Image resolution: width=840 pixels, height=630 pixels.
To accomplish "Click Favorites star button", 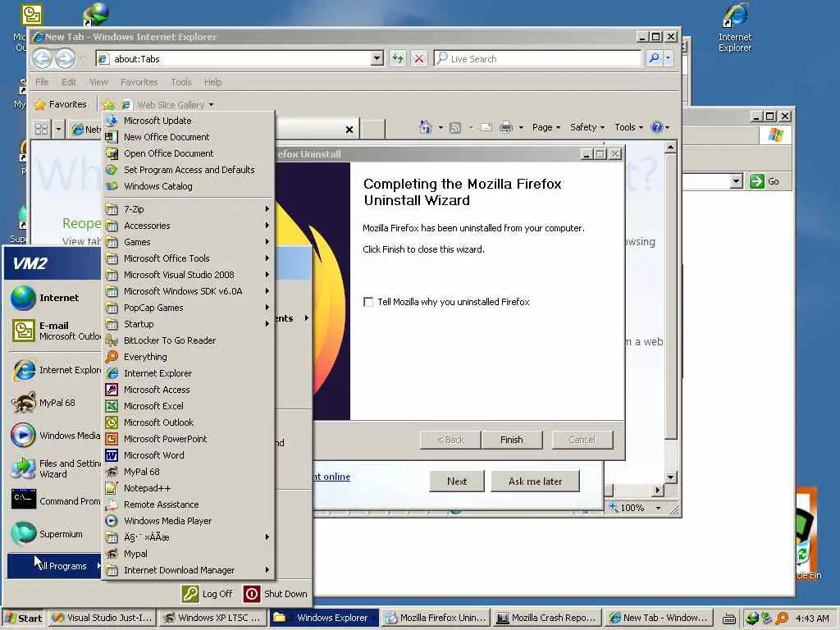I will [x=61, y=104].
